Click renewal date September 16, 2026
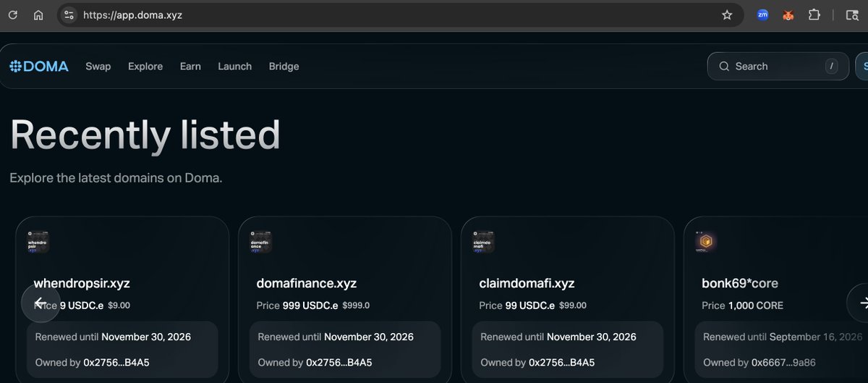 [x=816, y=337]
